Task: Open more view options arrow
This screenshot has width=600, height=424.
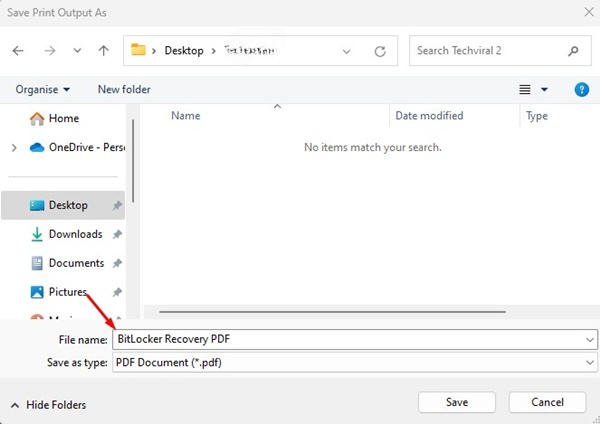Action: pyautogui.click(x=544, y=90)
